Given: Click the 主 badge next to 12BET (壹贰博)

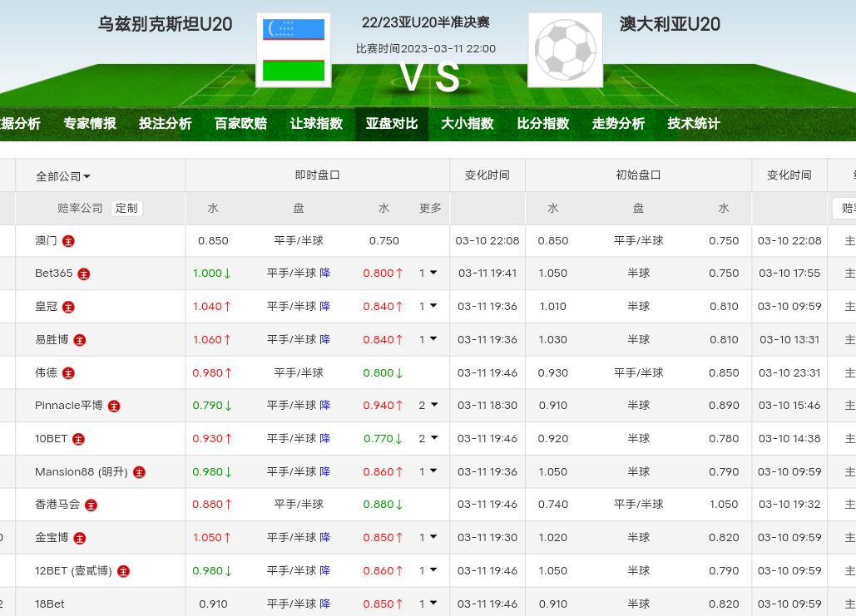Looking at the screenshot, I should (x=123, y=571).
